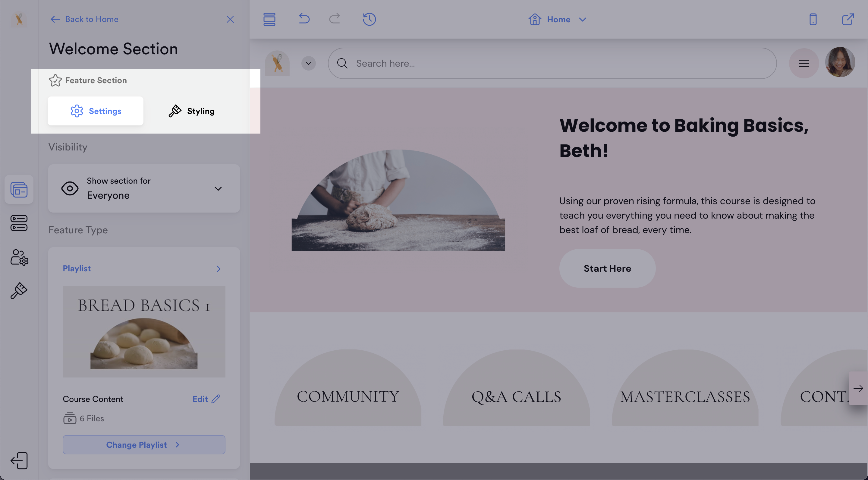Viewport: 868px width, 480px height.
Task: Open version history clock icon
Action: point(369,19)
